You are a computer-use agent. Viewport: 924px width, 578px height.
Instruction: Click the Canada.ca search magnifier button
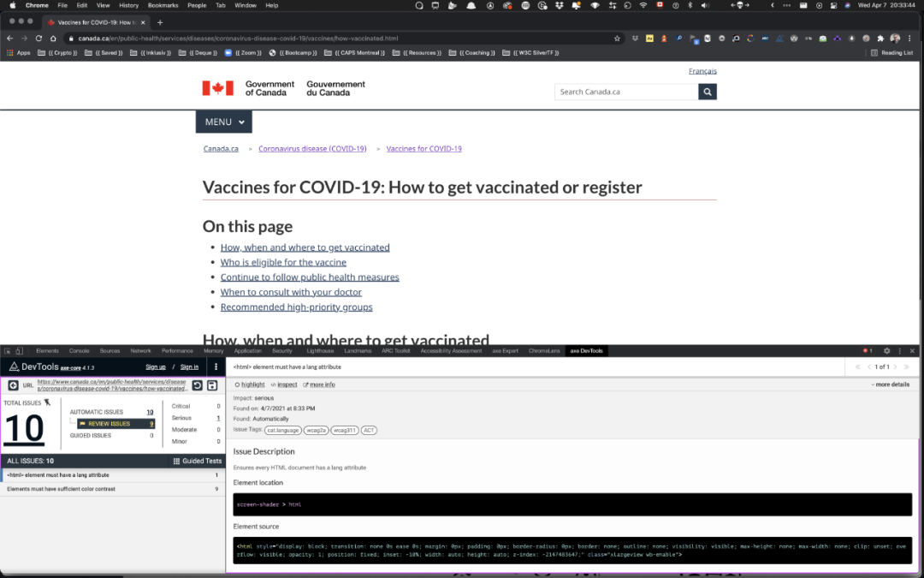[708, 92]
